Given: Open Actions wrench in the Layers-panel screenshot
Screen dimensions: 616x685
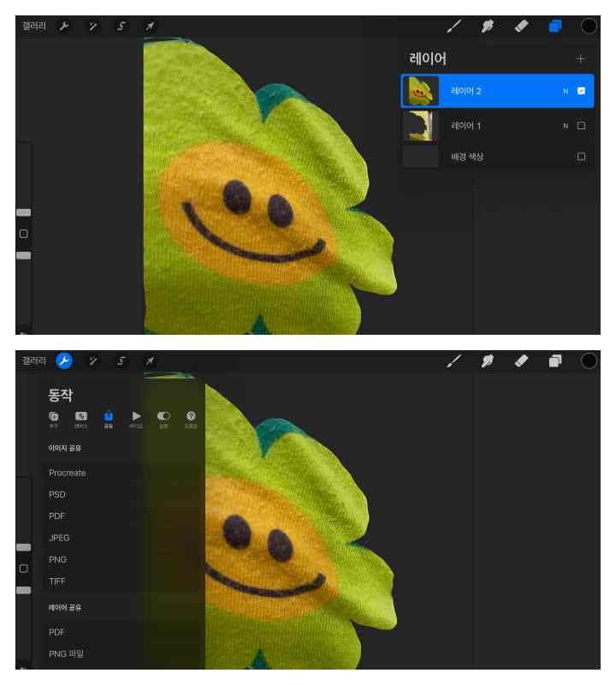Looking at the screenshot, I should [x=64, y=27].
